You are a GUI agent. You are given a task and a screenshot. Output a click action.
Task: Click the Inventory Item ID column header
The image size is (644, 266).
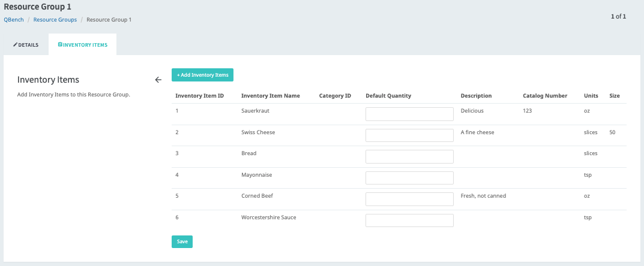(199, 96)
